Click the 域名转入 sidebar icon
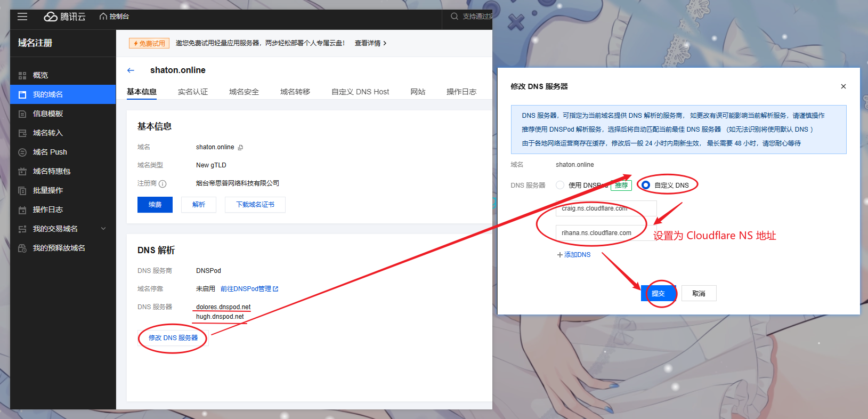This screenshot has height=419, width=868. click(22, 133)
